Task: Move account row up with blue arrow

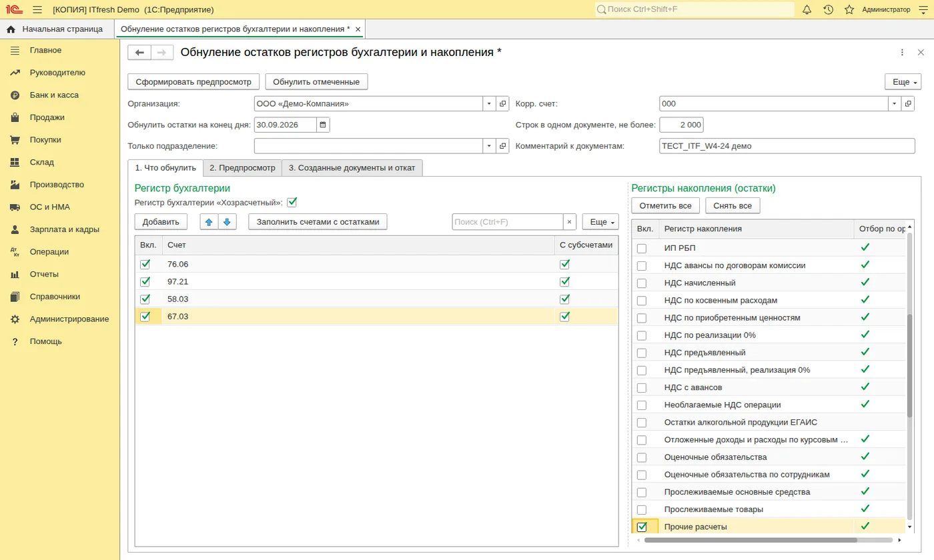Action: tap(209, 222)
